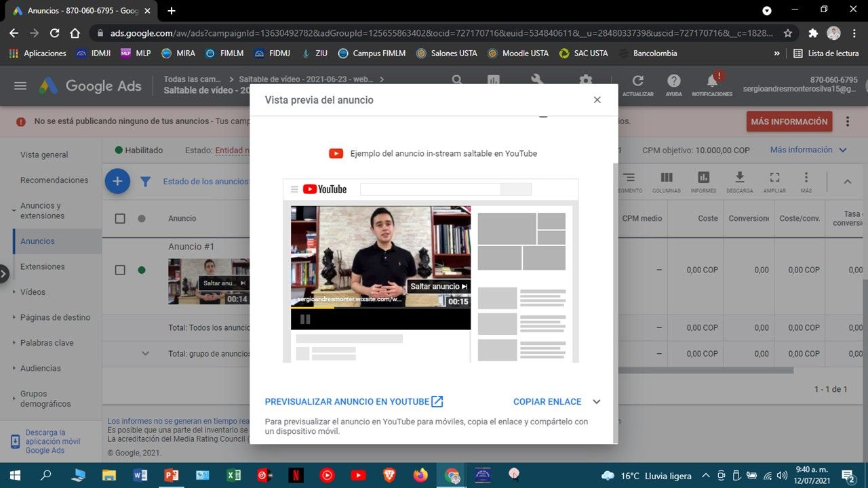868x488 pixels.
Task: Select Vista general in the sidebar
Action: tap(44, 155)
